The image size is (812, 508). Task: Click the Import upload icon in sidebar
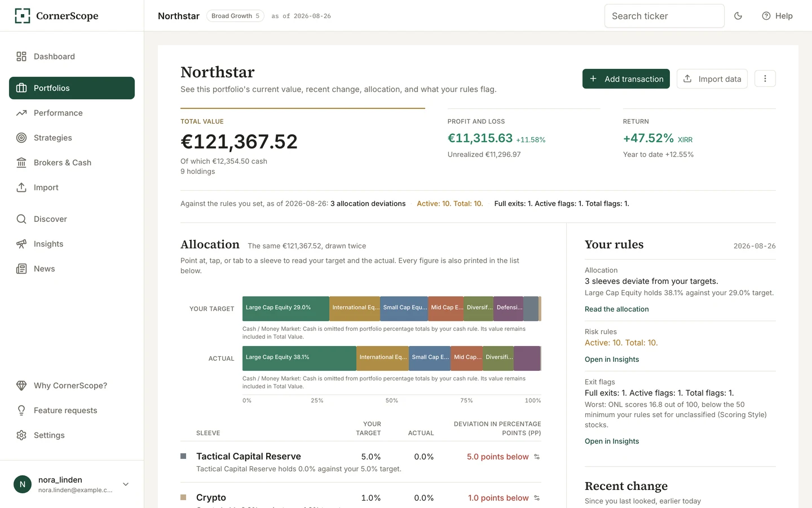(x=21, y=187)
